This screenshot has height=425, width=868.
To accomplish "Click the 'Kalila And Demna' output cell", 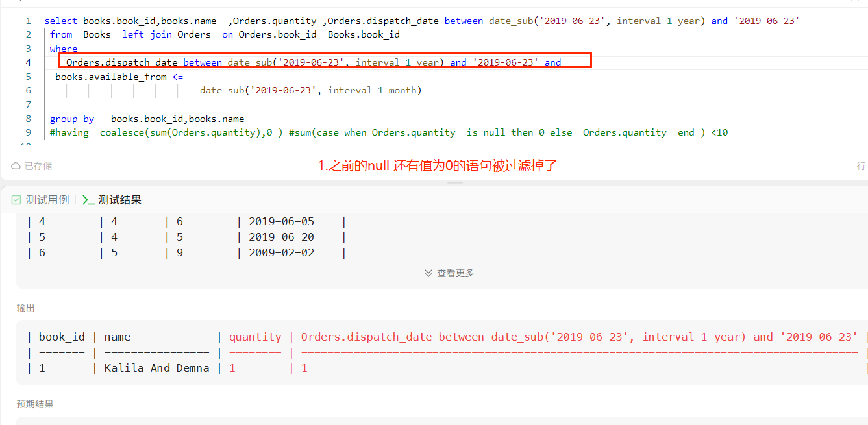I will coord(156,368).
